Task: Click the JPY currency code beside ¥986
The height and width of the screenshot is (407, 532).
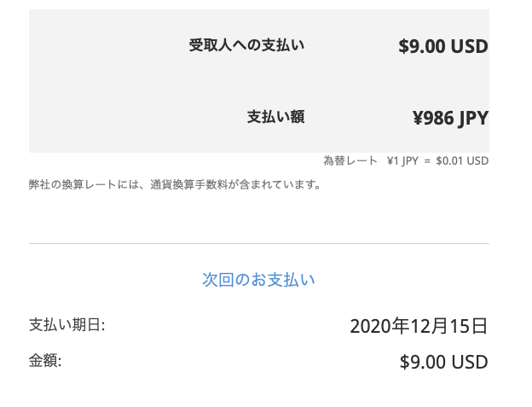Action: point(473,118)
